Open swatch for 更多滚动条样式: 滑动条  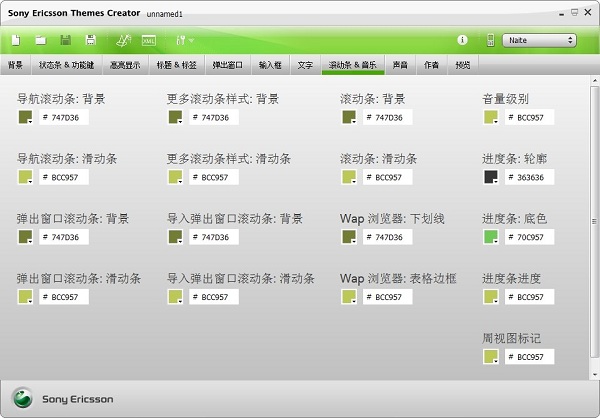pos(176,177)
